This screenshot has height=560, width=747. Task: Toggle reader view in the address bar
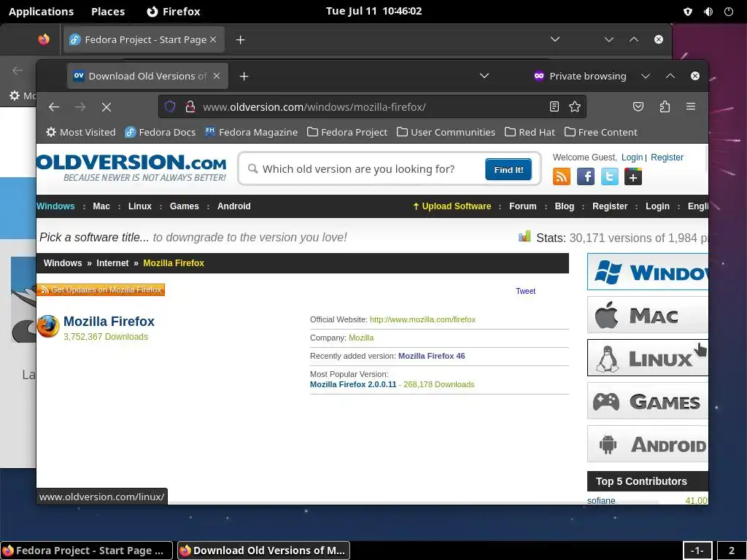tap(554, 106)
